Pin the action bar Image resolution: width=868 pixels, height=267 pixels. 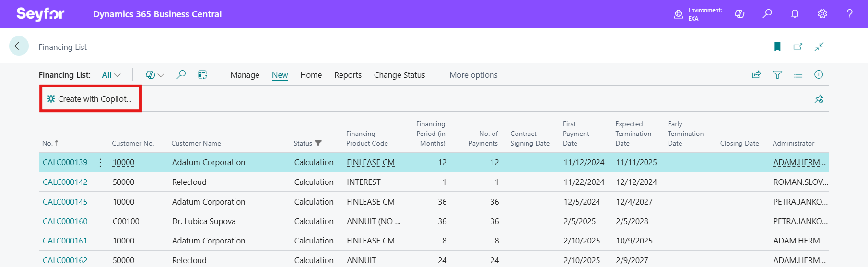819,99
